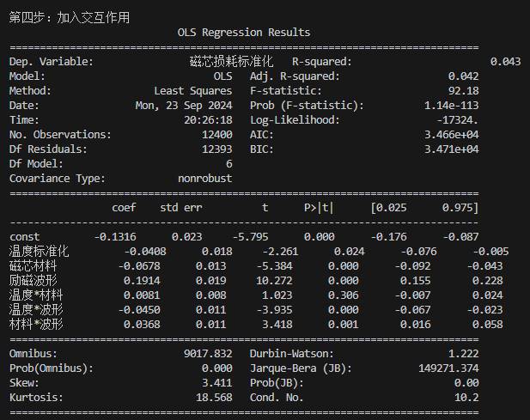Click the observations count '12400'

click(x=214, y=134)
